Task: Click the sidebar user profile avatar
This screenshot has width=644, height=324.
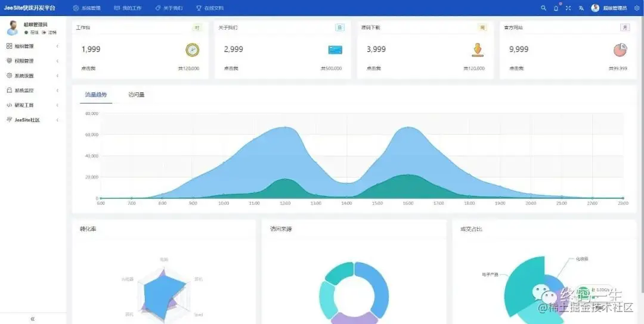Action: (x=13, y=28)
